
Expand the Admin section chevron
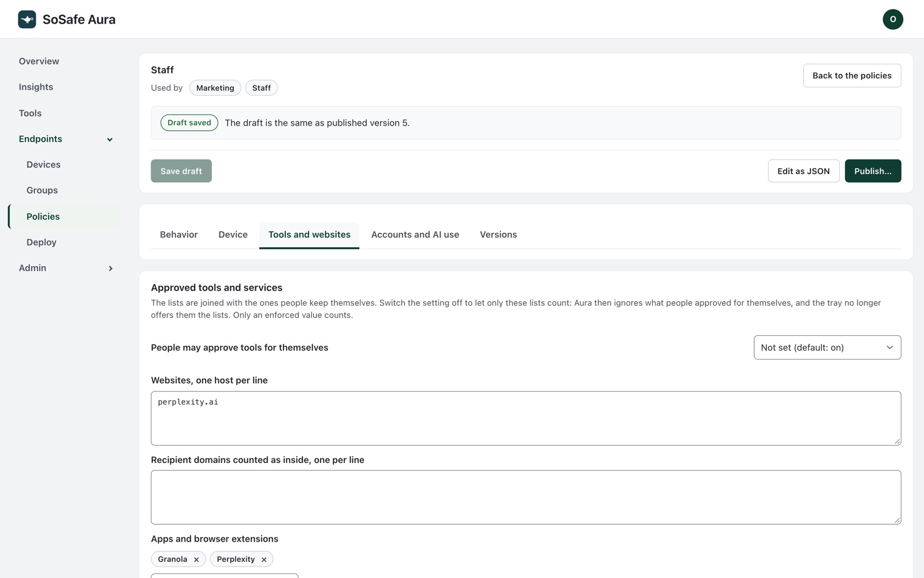(x=110, y=268)
